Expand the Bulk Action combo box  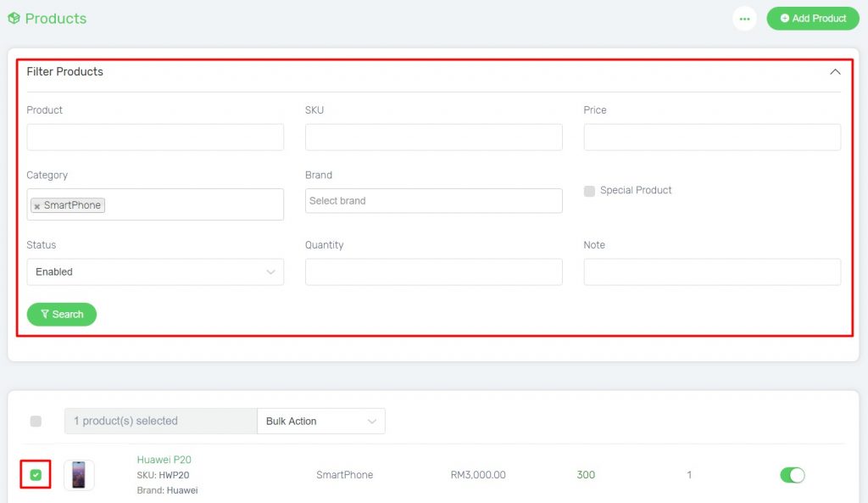click(x=321, y=421)
